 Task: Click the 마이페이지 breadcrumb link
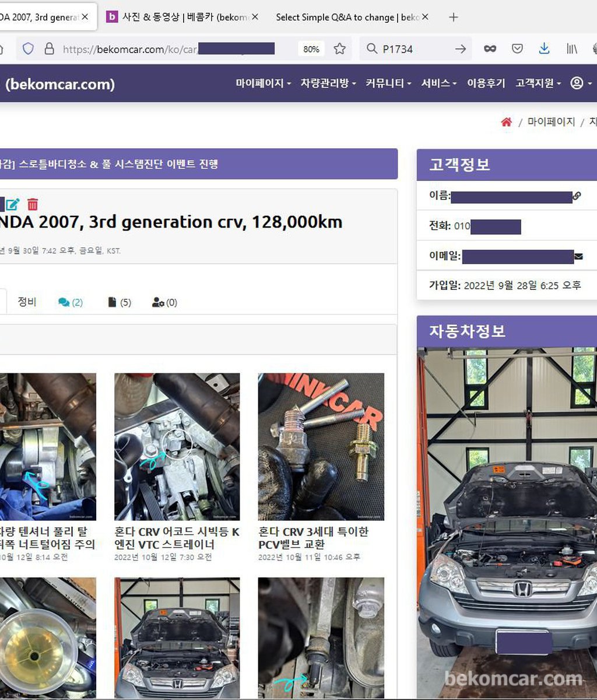coord(551,122)
